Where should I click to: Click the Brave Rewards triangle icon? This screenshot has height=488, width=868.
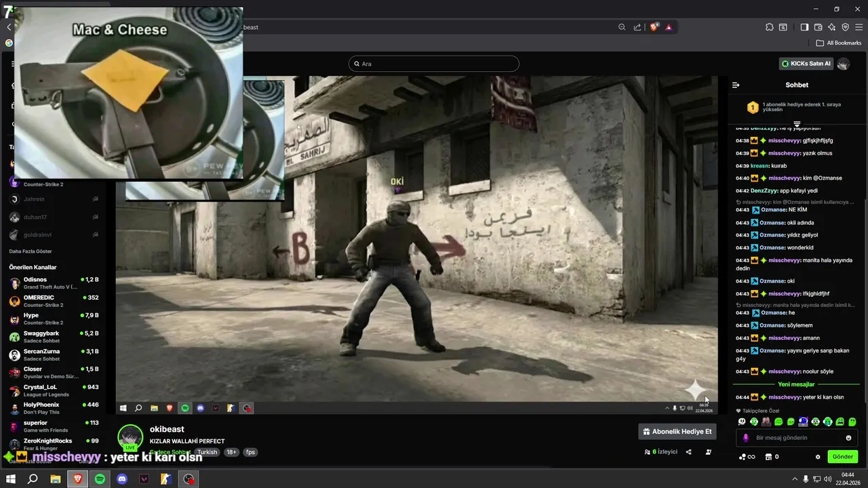669,27
